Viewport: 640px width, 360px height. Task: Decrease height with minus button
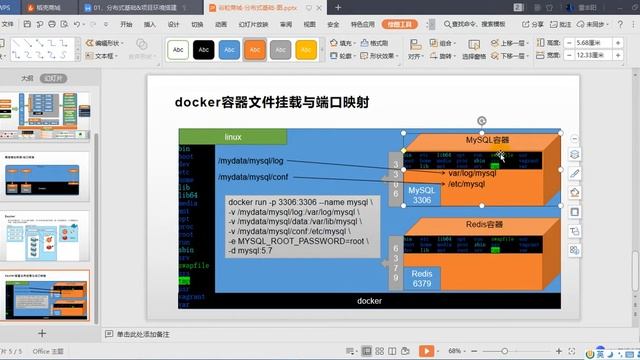coord(569,42)
